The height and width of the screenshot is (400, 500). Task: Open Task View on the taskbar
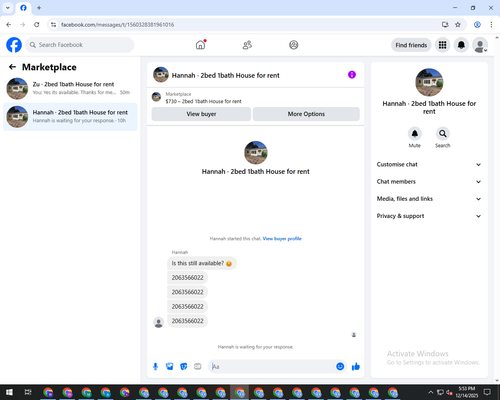click(28, 392)
